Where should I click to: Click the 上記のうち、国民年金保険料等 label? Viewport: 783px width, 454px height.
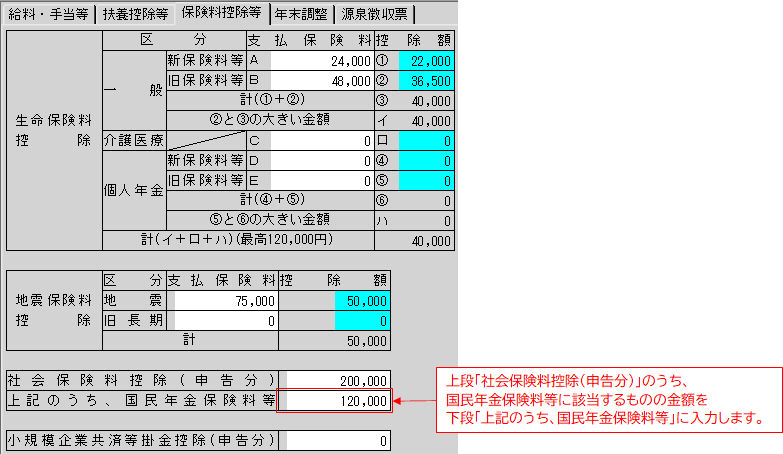(142, 401)
